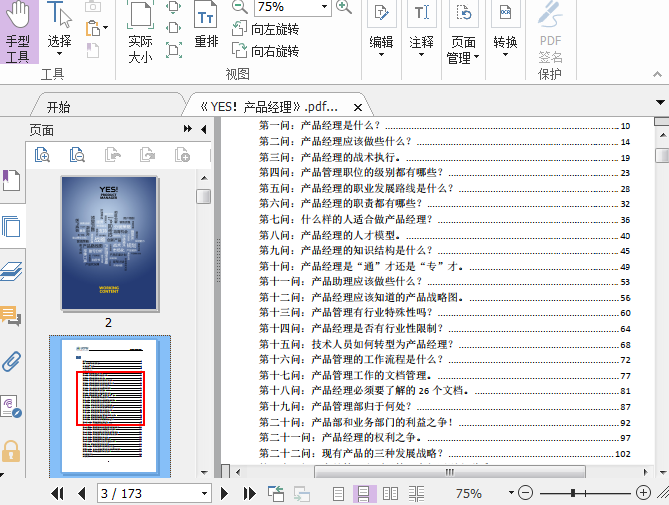
Task: Go to last page button
Action: coord(249,493)
